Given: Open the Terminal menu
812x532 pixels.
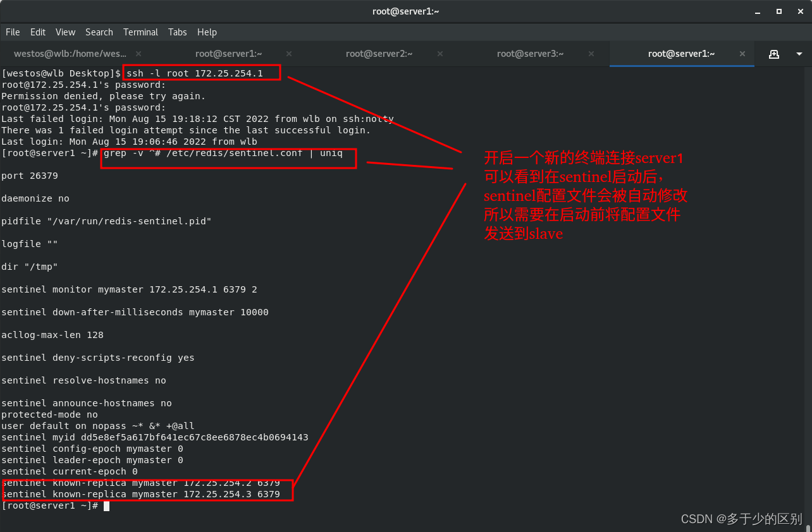Looking at the screenshot, I should 140,32.
